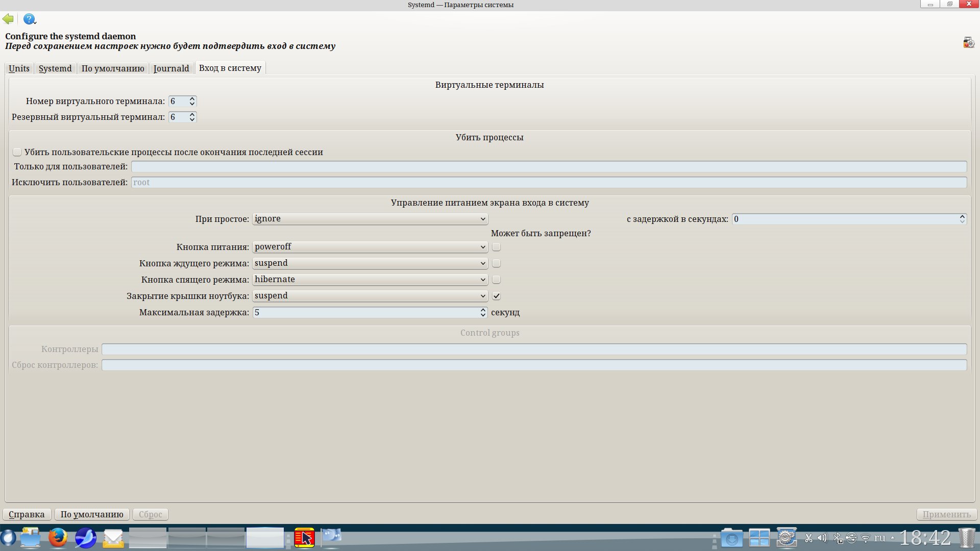Expand the 'Кнопка питания' poweroff dropdown

370,247
